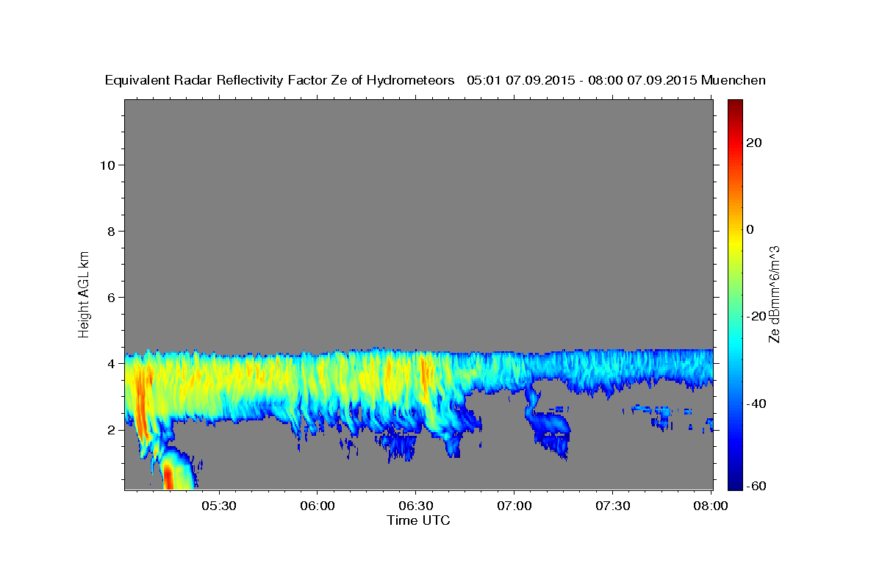Screen dimensions: 882x588
Task: Click the '06:00' time tick label
Action: 318,506
